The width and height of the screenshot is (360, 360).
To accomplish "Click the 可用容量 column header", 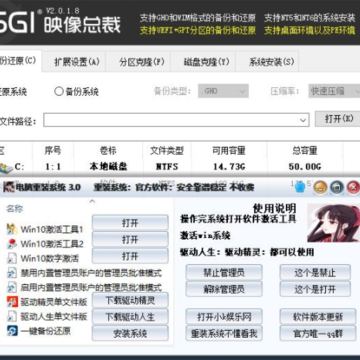I will (229, 151).
